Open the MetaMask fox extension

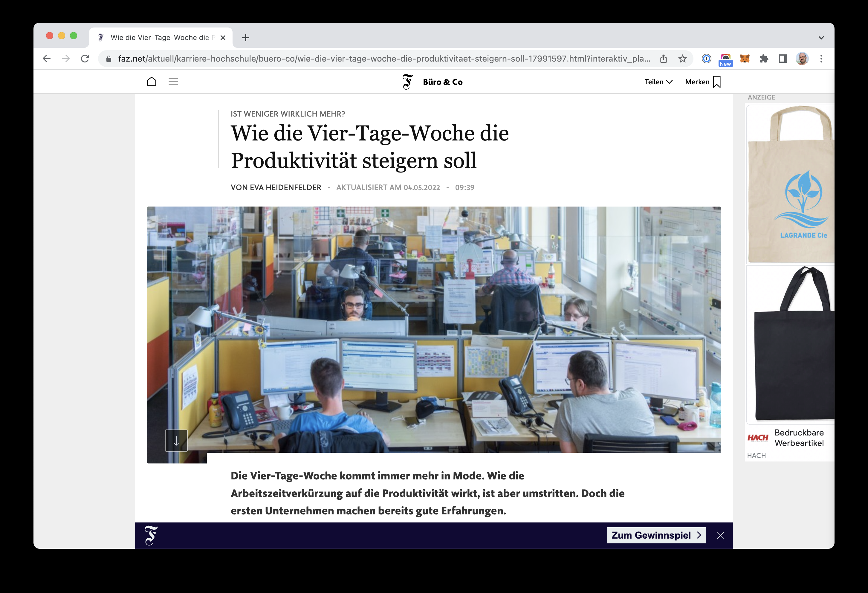point(745,59)
